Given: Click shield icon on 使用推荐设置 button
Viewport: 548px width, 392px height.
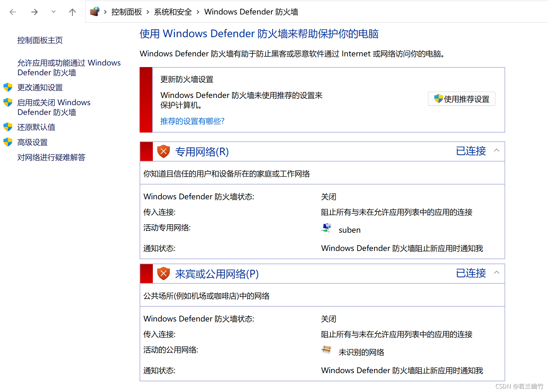Looking at the screenshot, I should click(438, 99).
